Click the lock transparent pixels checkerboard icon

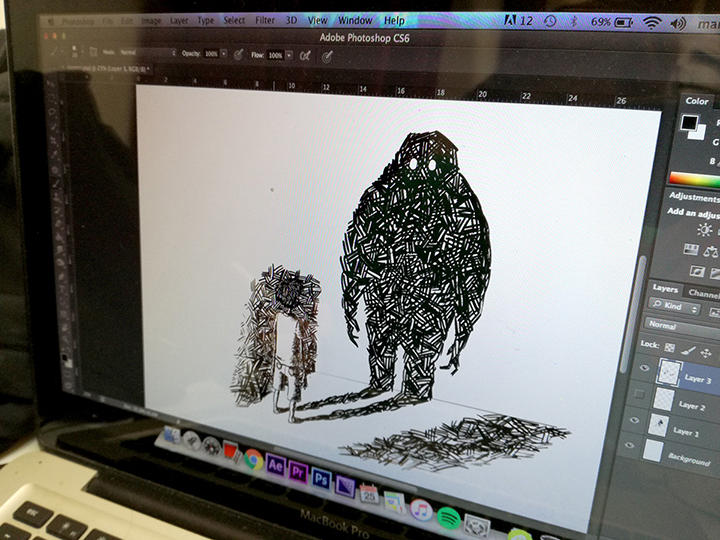(x=670, y=348)
